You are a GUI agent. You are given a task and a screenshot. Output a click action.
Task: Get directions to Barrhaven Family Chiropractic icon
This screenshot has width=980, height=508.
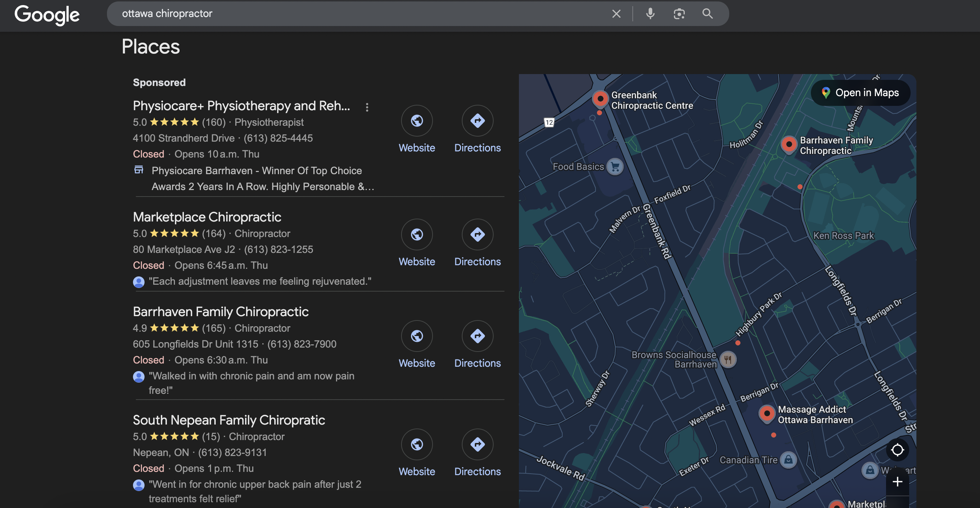coord(477,336)
